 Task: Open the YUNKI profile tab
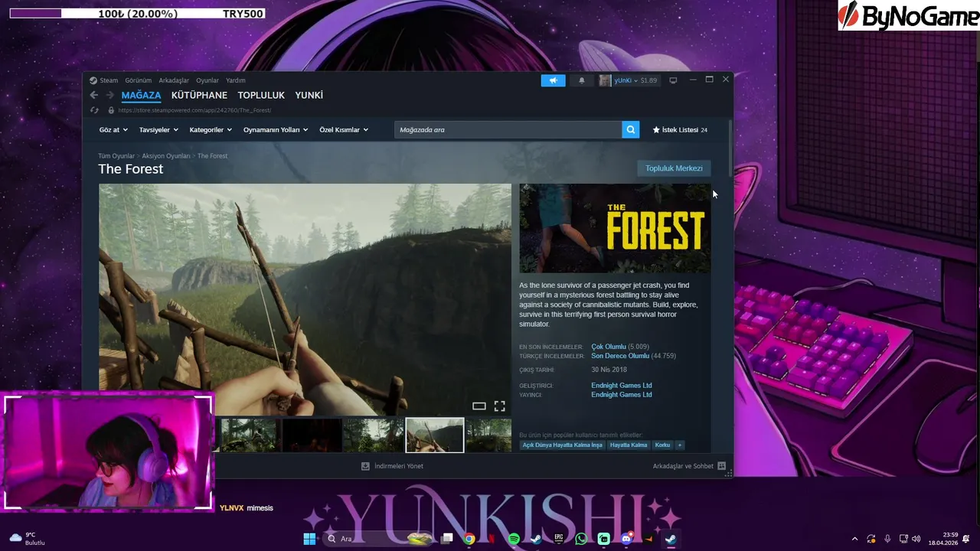pyautogui.click(x=309, y=96)
